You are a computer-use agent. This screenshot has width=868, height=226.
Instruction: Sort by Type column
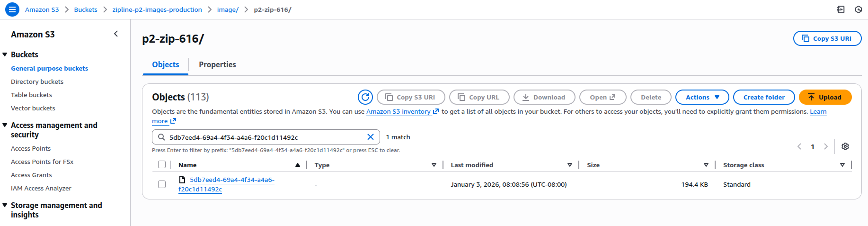click(434, 165)
